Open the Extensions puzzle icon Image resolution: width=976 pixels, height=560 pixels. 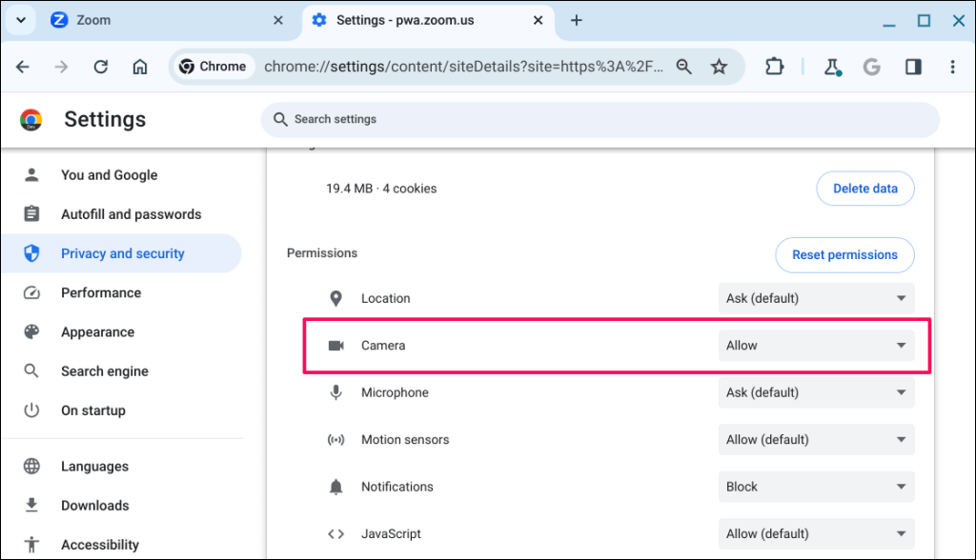pyautogui.click(x=774, y=67)
